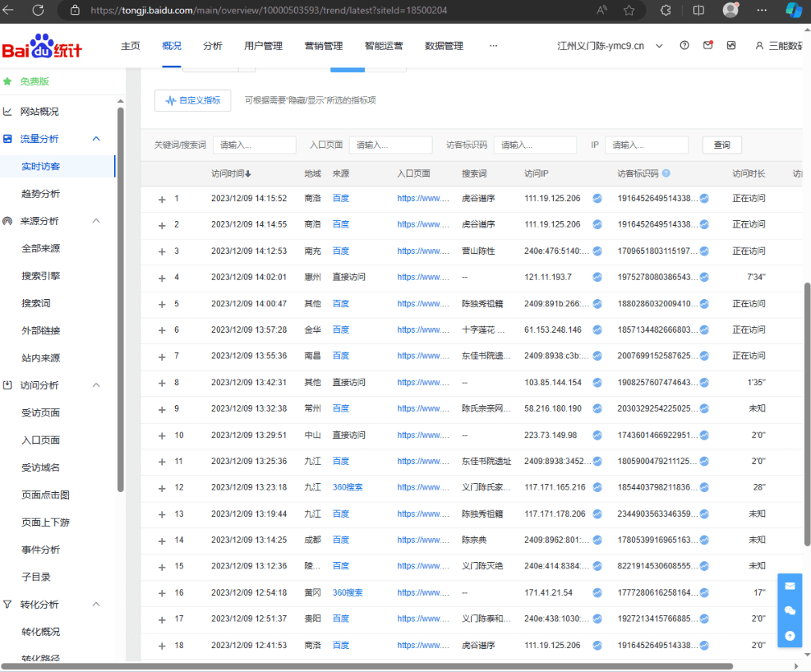Click the info icon beside 访客标识码 header
The width and height of the screenshot is (811, 672).
666,173
